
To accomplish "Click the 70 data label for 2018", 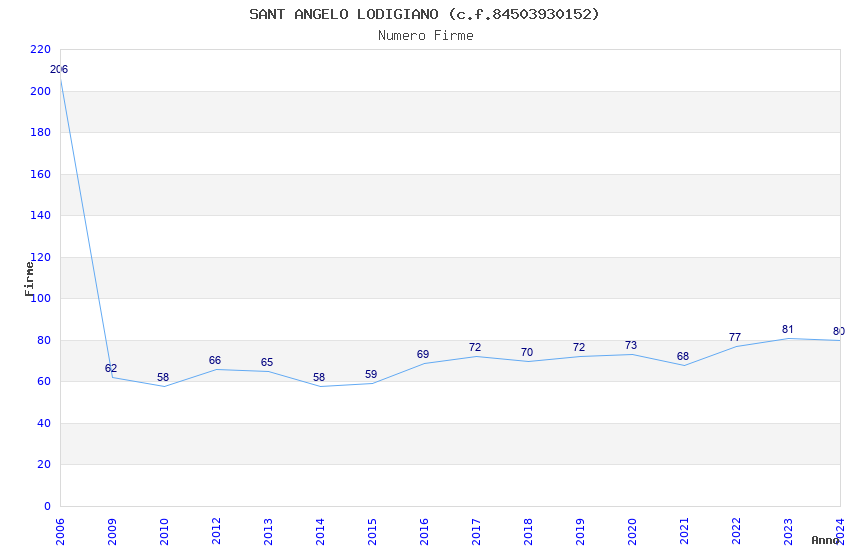I will tap(527, 352).
